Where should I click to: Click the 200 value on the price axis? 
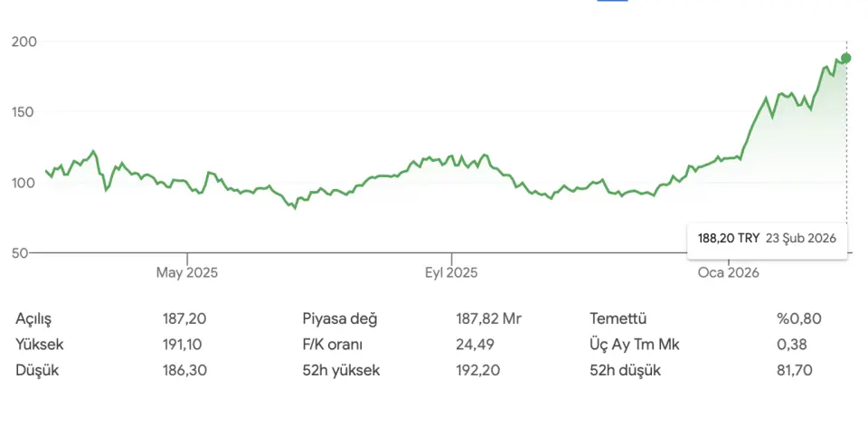(24, 42)
